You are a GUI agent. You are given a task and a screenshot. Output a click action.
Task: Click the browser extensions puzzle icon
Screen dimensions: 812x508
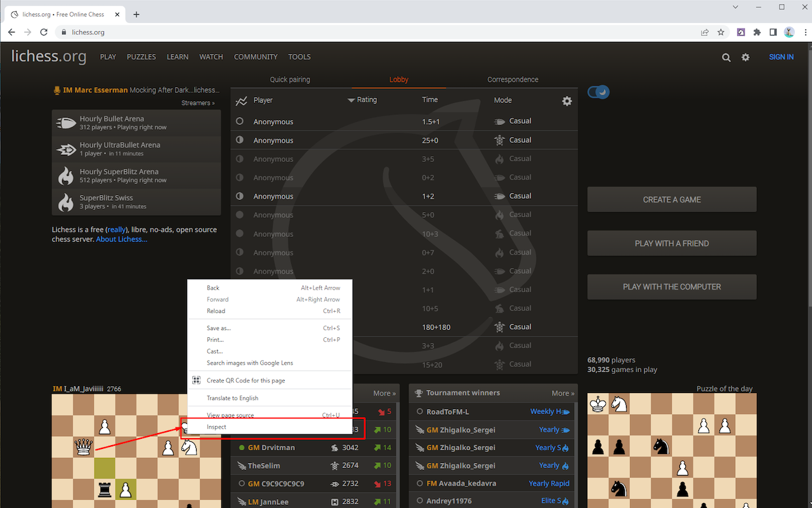[757, 32]
